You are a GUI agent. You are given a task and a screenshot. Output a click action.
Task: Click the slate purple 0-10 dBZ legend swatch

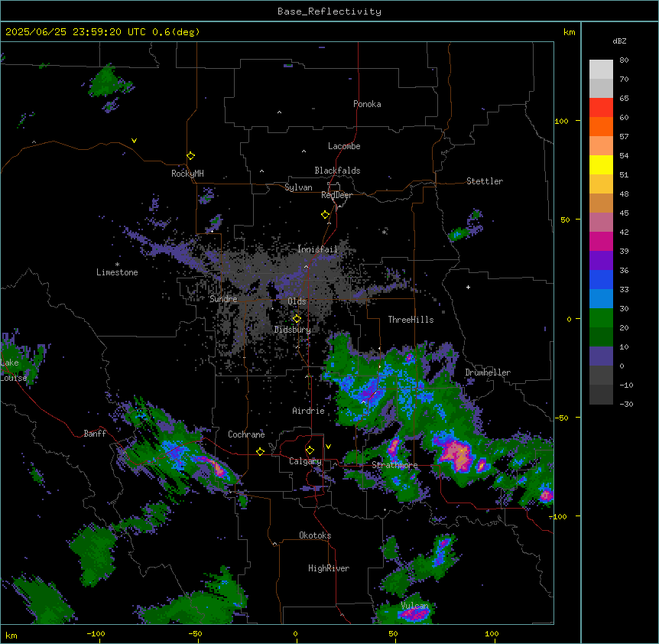(601, 356)
